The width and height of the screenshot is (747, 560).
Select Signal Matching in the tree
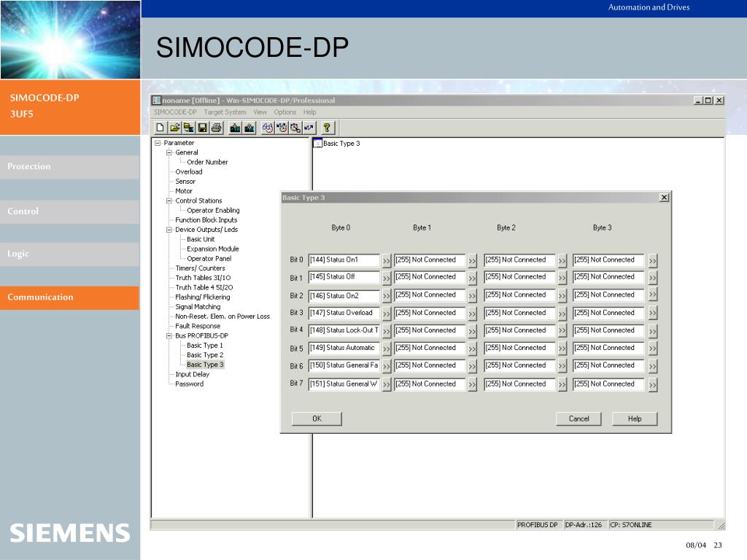tap(198, 307)
